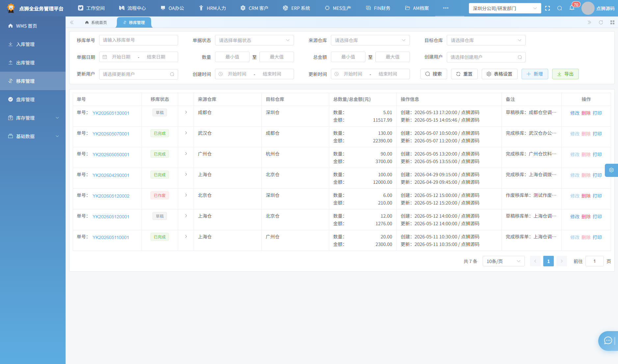
Task: Expand row details for YK202605120002
Action: point(186,195)
